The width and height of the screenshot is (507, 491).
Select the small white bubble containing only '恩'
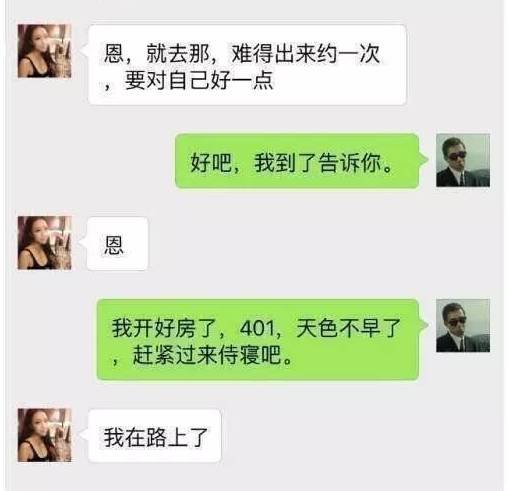coord(117,243)
